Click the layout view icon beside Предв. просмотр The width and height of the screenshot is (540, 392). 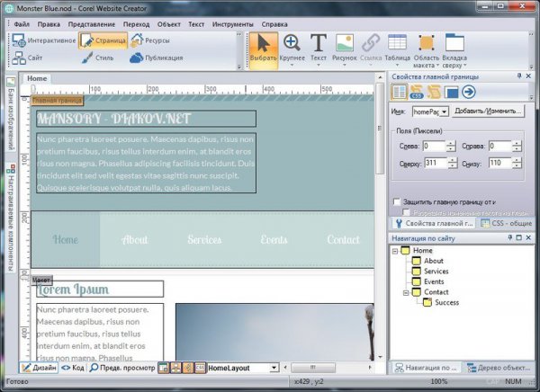[x=164, y=368]
